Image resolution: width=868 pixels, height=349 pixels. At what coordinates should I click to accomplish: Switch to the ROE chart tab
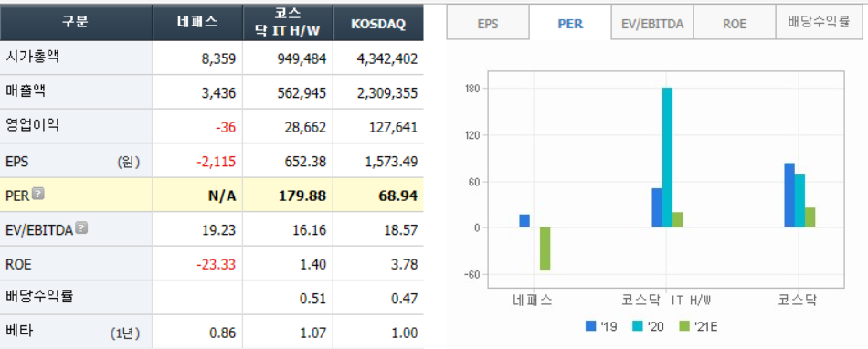click(734, 24)
